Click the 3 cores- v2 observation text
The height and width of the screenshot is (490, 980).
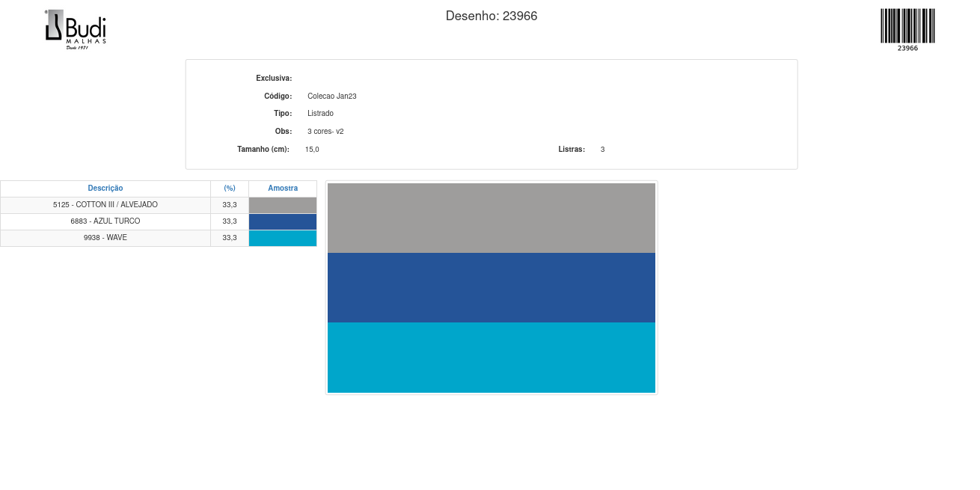[x=325, y=132]
